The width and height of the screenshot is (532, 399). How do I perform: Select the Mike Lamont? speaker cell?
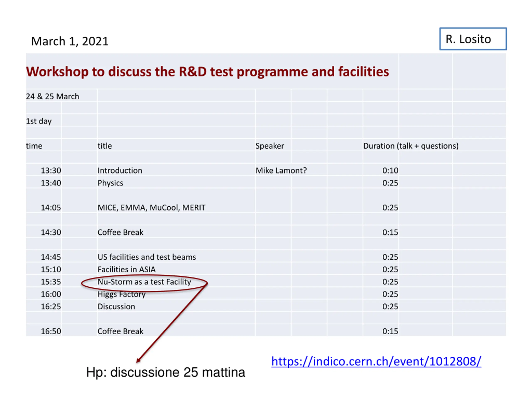tap(281, 171)
